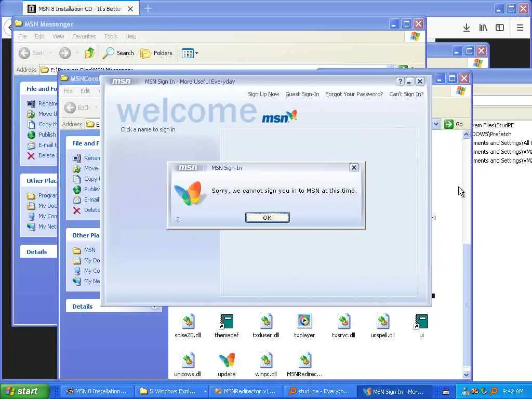Click the Search toolbar button in MSN Messenger window
The image size is (532, 399).
tap(118, 53)
